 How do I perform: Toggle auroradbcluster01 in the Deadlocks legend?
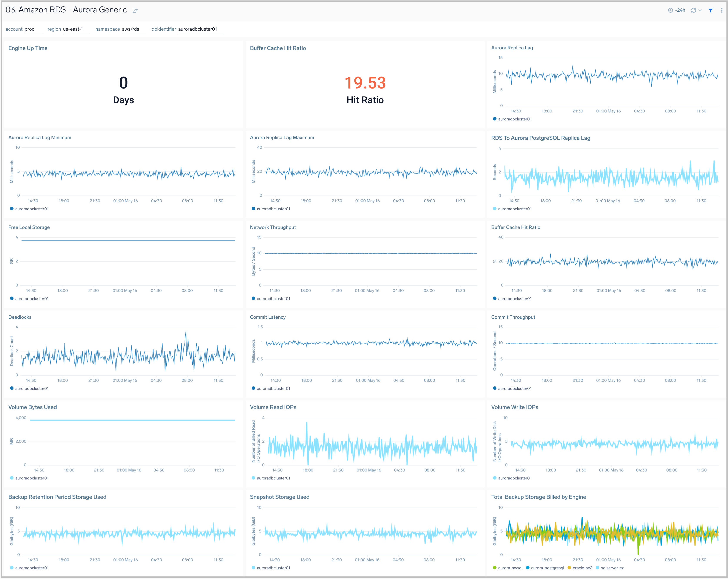32,388
